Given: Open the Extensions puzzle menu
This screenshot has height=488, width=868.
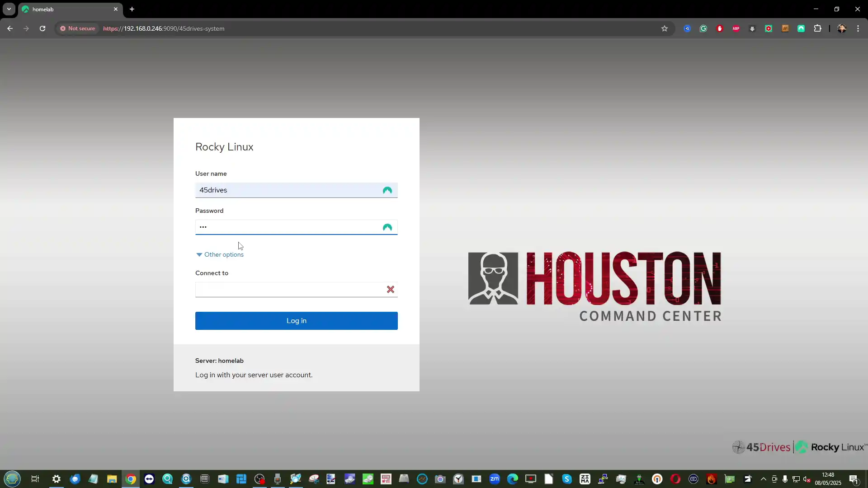Looking at the screenshot, I should pyautogui.click(x=817, y=28).
